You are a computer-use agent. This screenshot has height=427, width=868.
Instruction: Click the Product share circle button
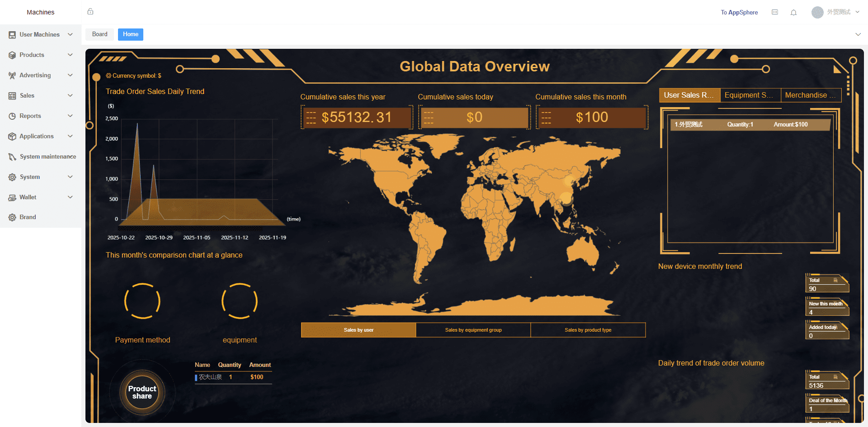click(142, 392)
